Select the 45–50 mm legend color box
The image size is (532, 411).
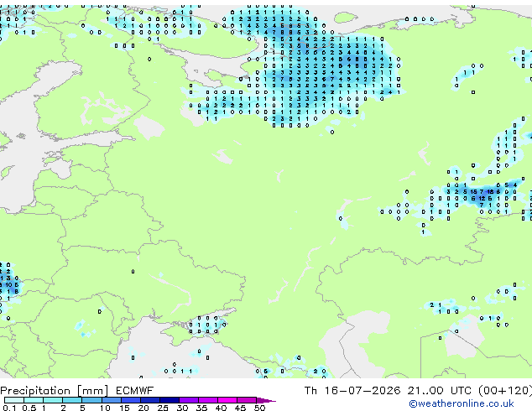247,400
